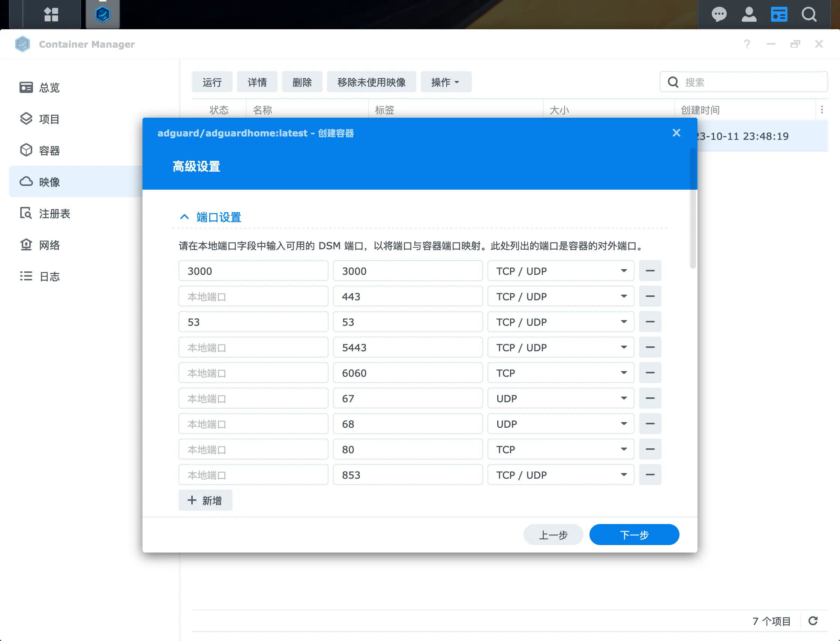The image size is (840, 641).
Task: Open the widgets panel icon
Action: [x=779, y=15]
